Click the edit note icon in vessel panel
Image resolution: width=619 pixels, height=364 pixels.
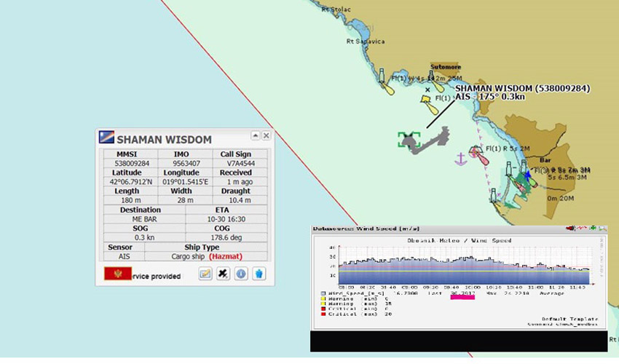coord(205,274)
